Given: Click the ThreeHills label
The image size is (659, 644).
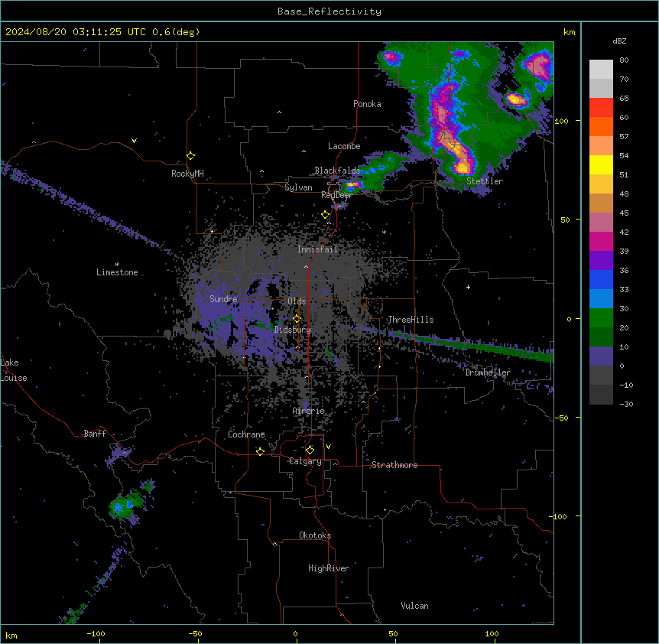Looking at the screenshot, I should [x=411, y=320].
